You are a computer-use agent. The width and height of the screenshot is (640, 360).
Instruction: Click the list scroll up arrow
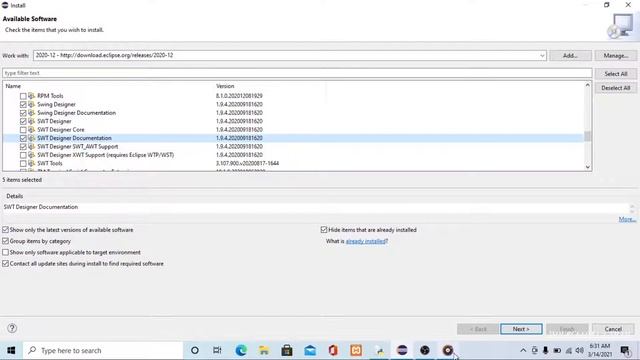tap(587, 85)
